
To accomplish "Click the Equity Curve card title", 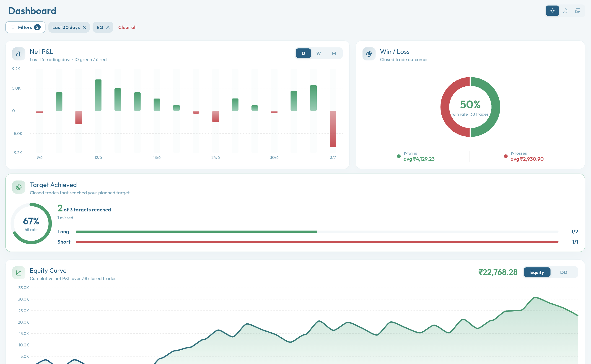I will tap(48, 270).
